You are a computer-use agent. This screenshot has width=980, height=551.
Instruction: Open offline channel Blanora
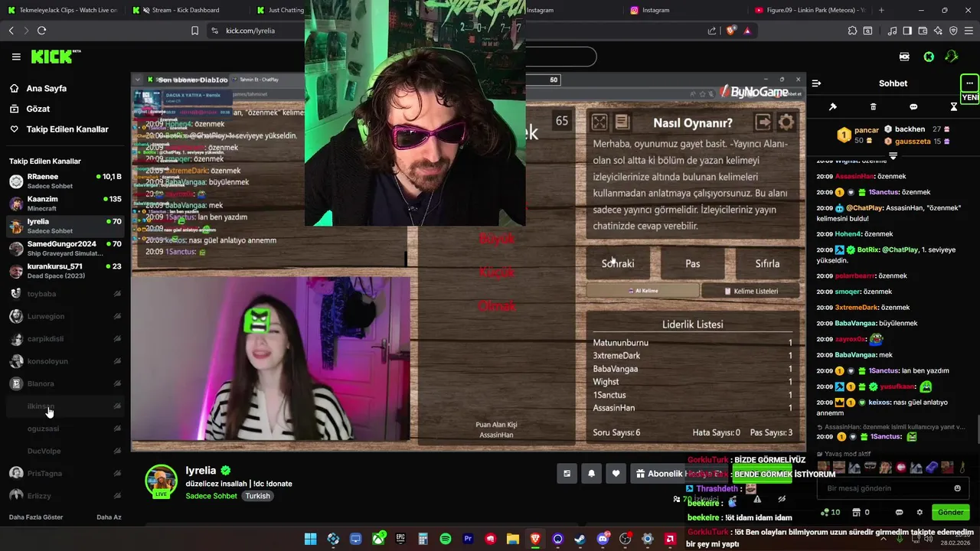[65, 383]
